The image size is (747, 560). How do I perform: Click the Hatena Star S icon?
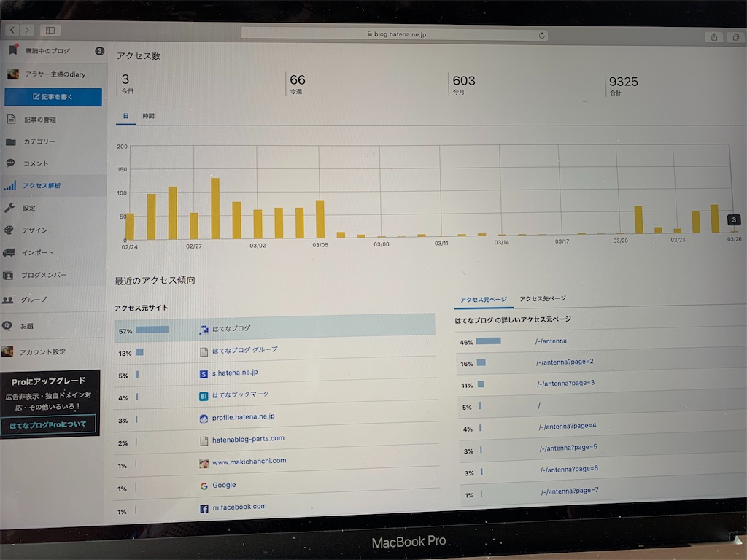point(204,374)
